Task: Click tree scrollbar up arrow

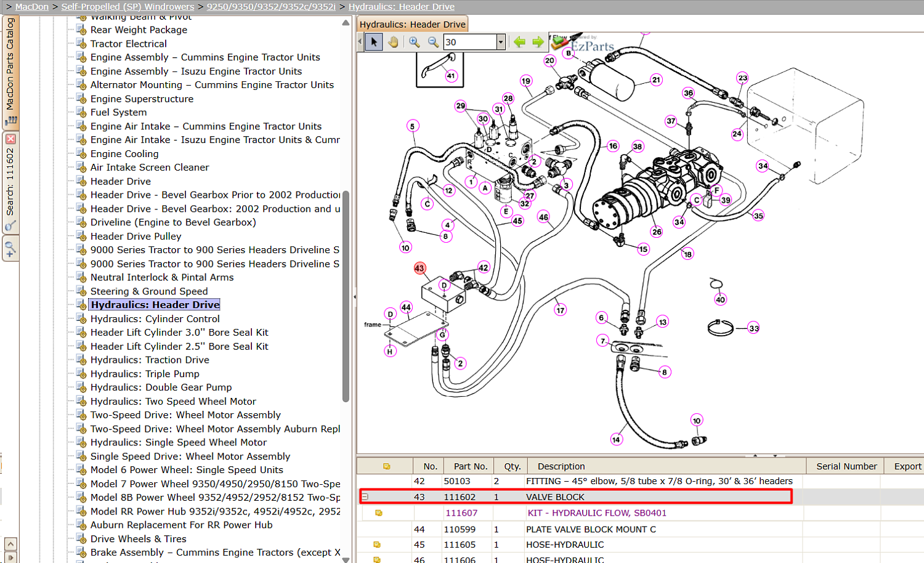Action: coord(346,23)
